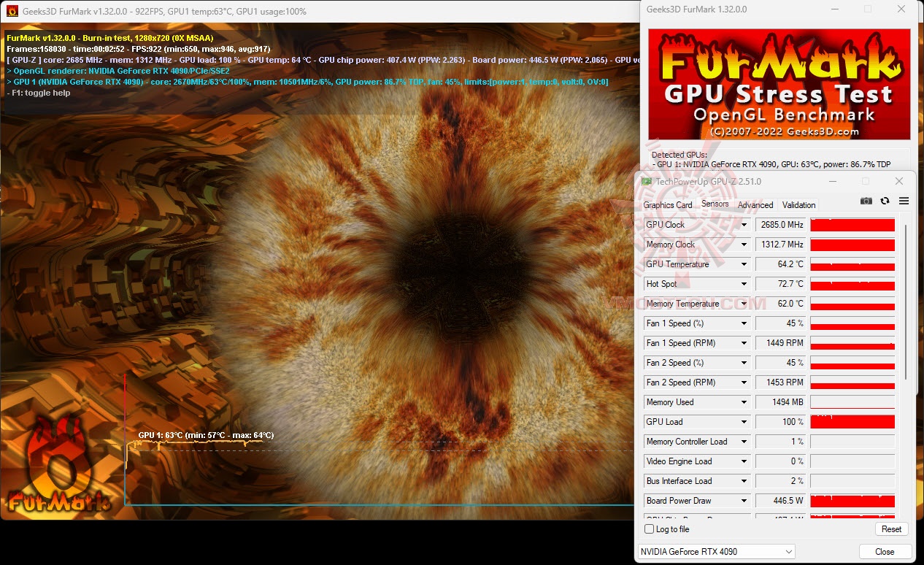Click the Frames:158030 statistics line
The width and height of the screenshot is (924, 565).
138,49
